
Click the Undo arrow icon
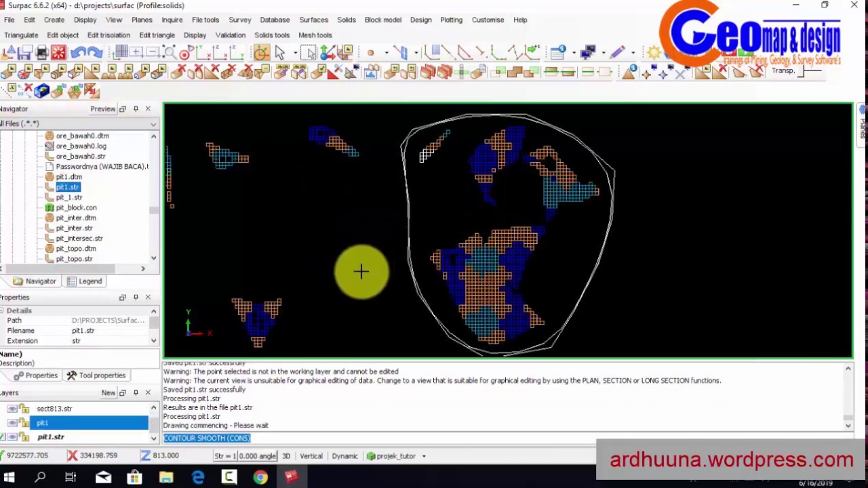point(77,52)
